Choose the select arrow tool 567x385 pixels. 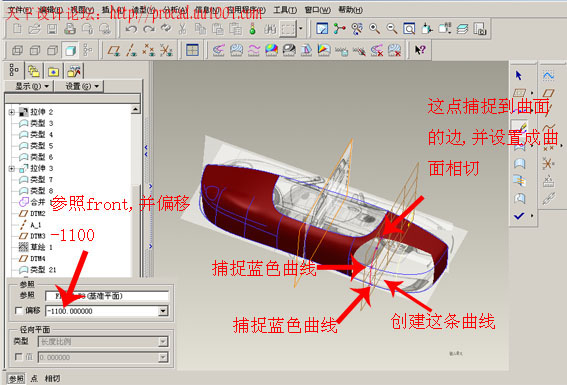coord(519,75)
